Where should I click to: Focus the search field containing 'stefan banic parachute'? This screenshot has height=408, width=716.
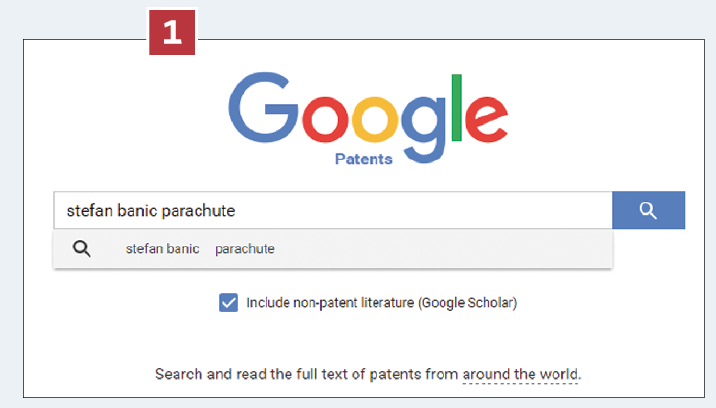333,210
